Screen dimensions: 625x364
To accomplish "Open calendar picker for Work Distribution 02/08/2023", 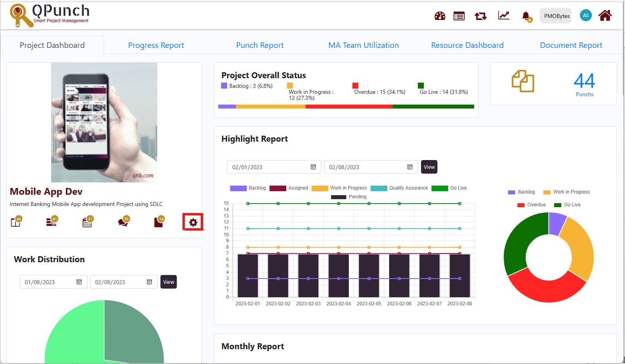I will click(149, 282).
